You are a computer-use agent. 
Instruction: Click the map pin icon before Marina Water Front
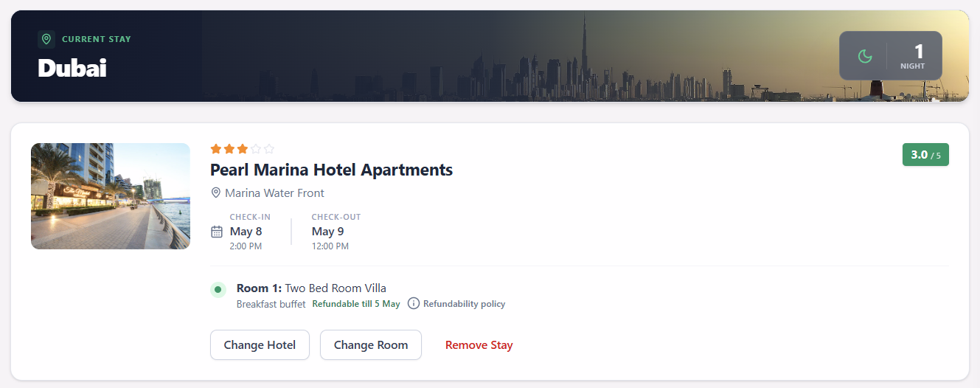point(216,193)
